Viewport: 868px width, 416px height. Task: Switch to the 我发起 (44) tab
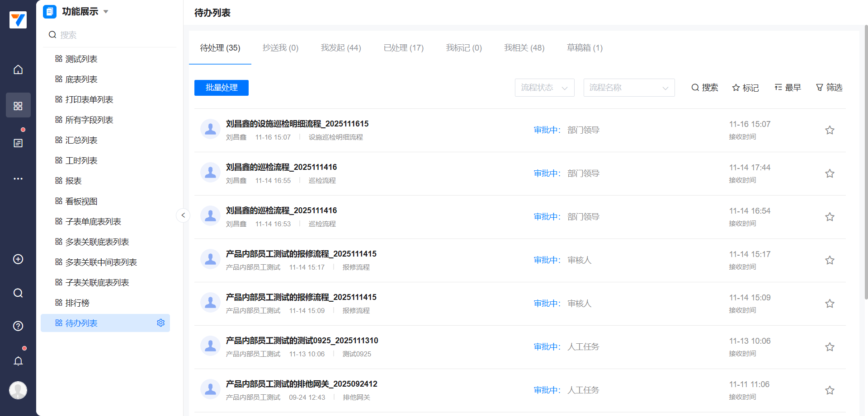click(x=341, y=48)
